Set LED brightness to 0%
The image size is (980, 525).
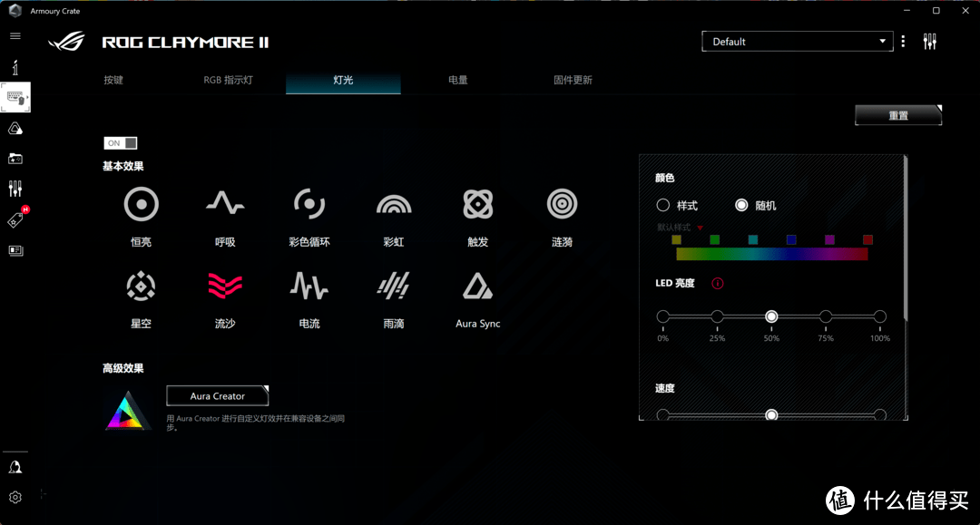pyautogui.click(x=663, y=316)
